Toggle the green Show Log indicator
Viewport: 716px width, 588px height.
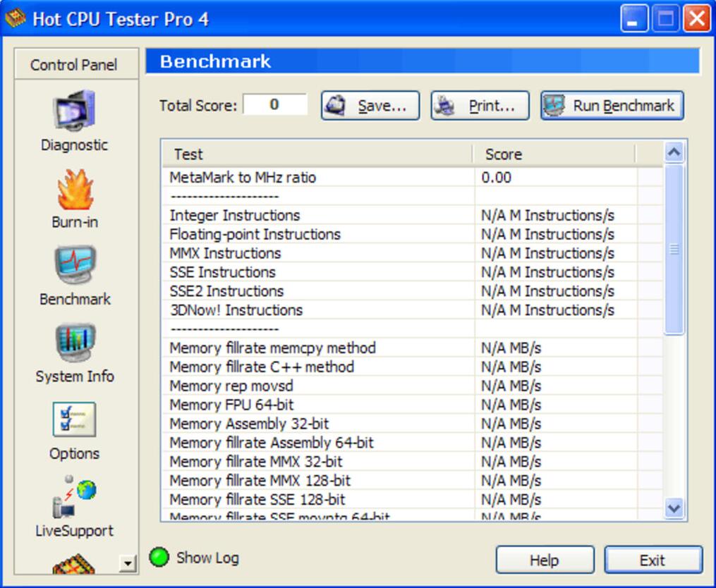159,558
